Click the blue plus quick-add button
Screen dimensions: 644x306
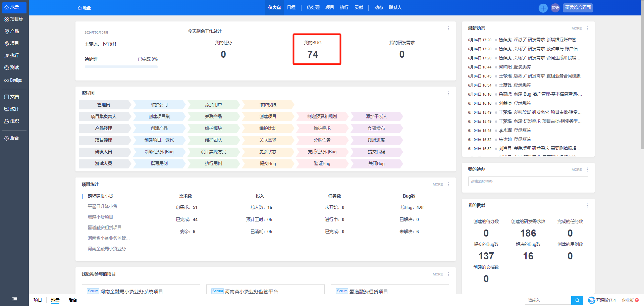tap(543, 8)
